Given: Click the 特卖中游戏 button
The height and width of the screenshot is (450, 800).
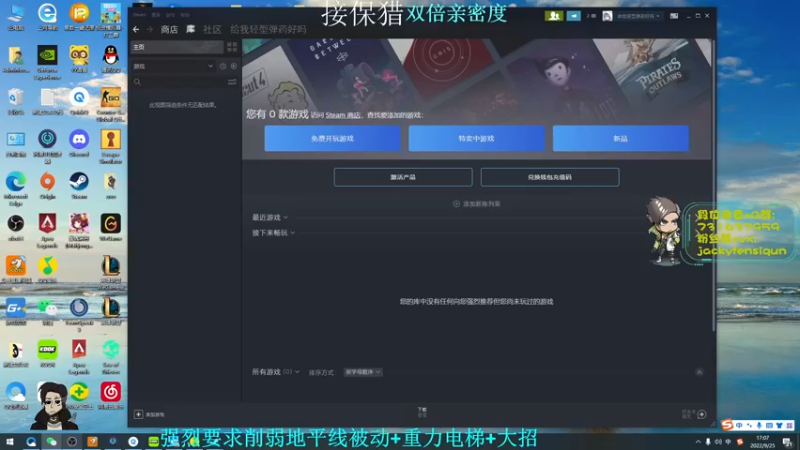Looking at the screenshot, I should [x=477, y=138].
